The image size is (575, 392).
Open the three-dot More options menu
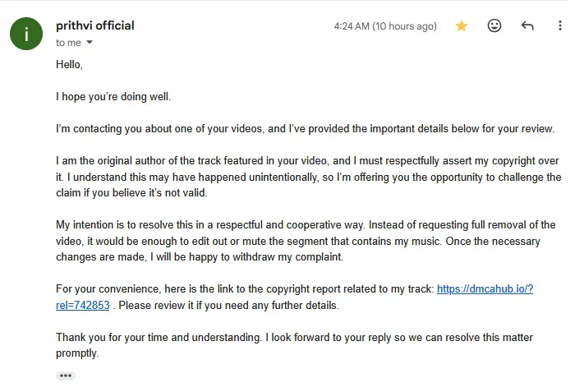point(559,26)
